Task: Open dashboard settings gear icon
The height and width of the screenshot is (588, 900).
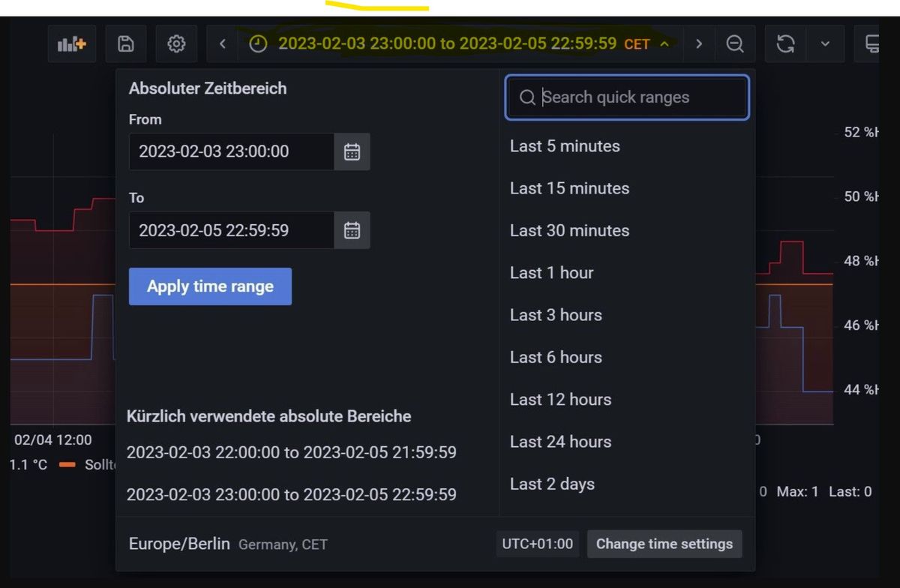Action: (x=176, y=44)
